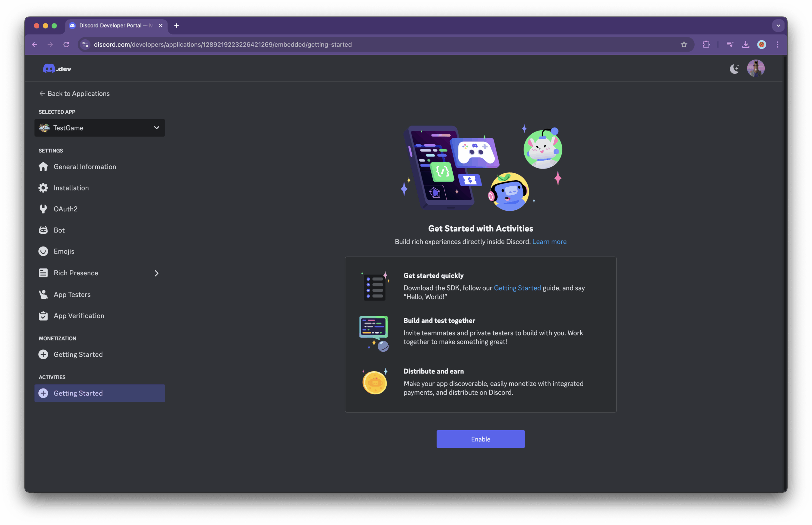Click the Emojis smiley icon

(43, 251)
